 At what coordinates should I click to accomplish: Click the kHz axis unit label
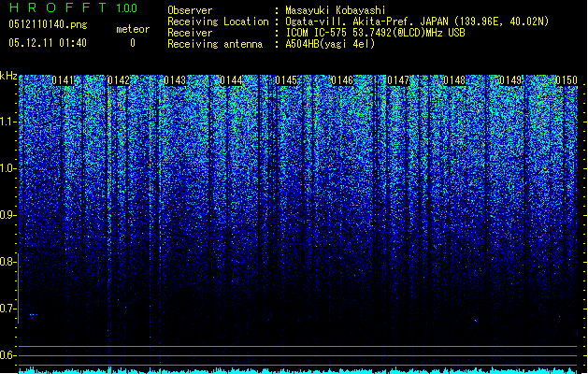[x=8, y=76]
